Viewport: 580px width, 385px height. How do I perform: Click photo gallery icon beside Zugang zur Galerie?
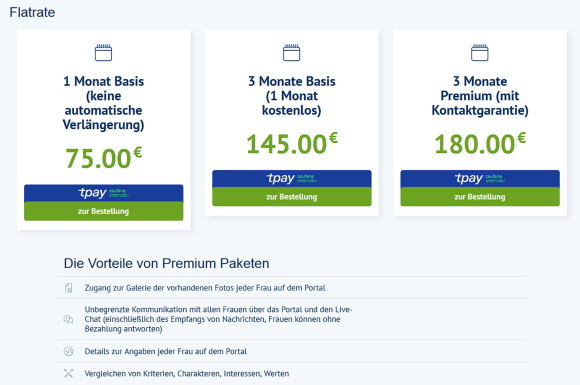pyautogui.click(x=68, y=288)
